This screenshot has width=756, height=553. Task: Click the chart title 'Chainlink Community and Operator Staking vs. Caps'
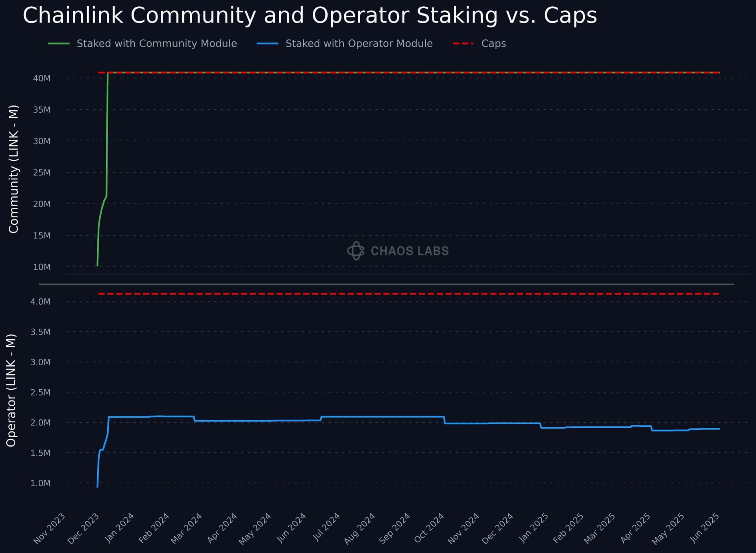(309, 16)
